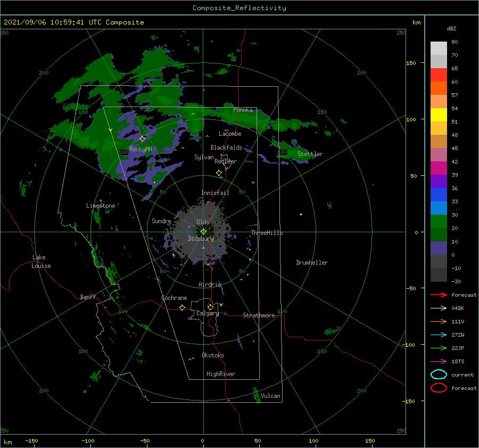479x448 pixels.
Task: Select the cyan 27ZW arrow icon
Action: 439,335
